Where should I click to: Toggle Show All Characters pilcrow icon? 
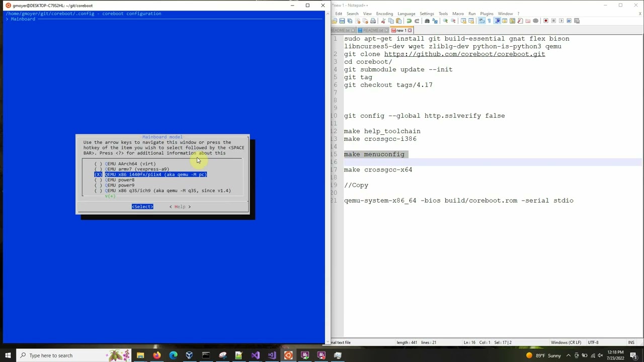point(489,21)
